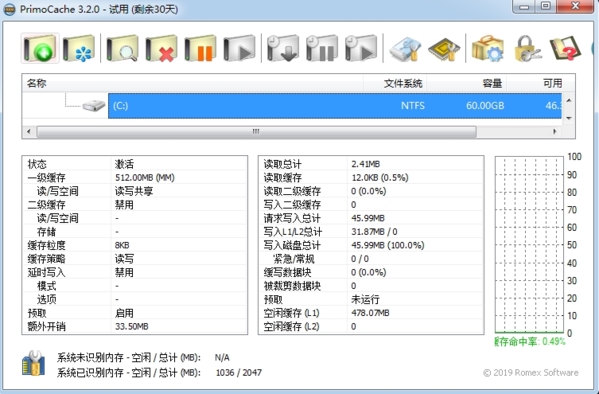Click the 60.00GB capacity cell
Screen dimensions: 599x394
tap(485, 105)
